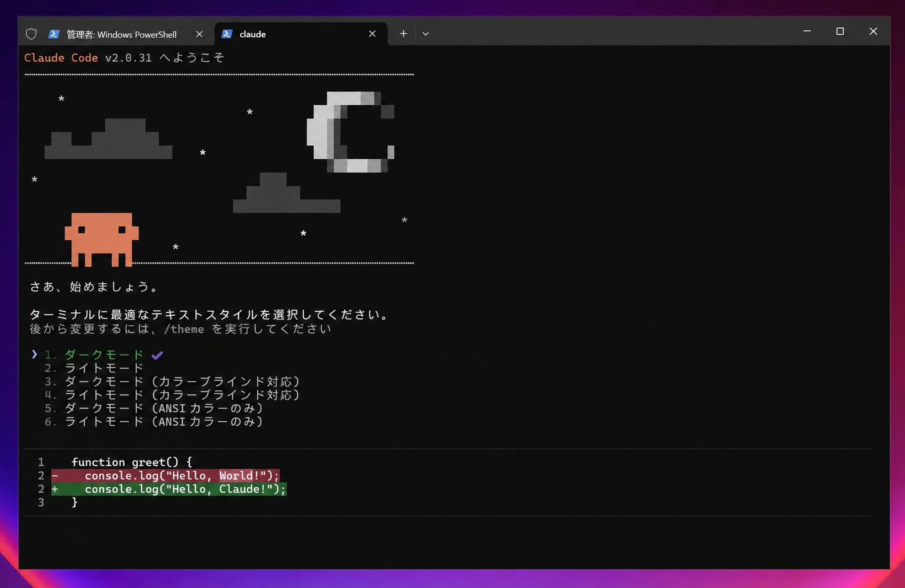Screen dimensions: 905x588
Task: Select the claude terminal tab
Action: [300, 34]
